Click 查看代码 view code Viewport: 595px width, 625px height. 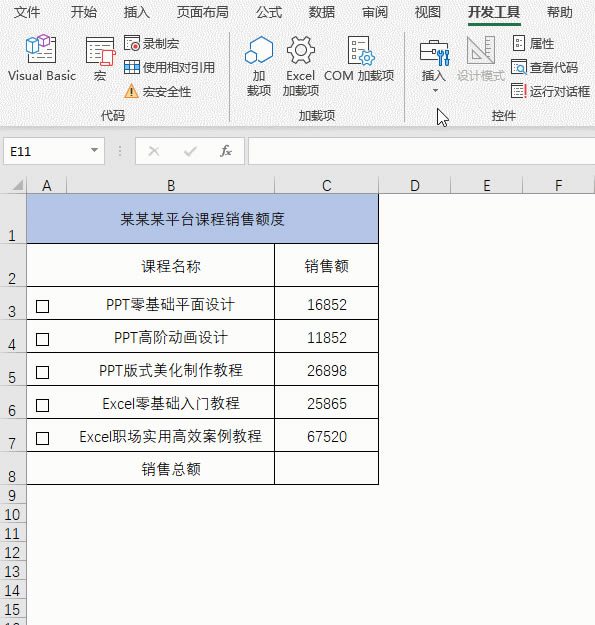pos(544,67)
